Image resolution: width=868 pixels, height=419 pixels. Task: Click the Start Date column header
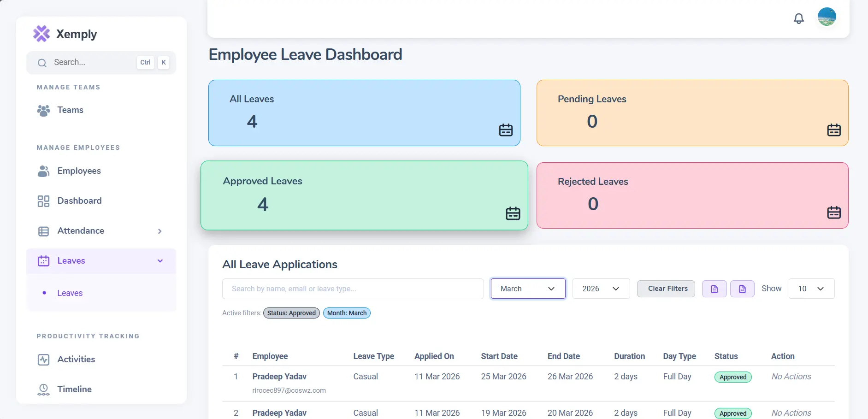coord(499,356)
